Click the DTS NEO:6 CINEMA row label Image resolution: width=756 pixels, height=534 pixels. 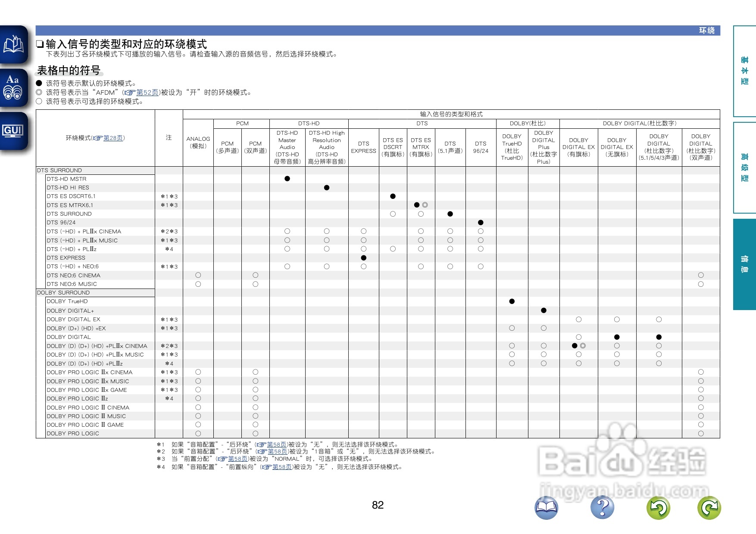(73, 276)
